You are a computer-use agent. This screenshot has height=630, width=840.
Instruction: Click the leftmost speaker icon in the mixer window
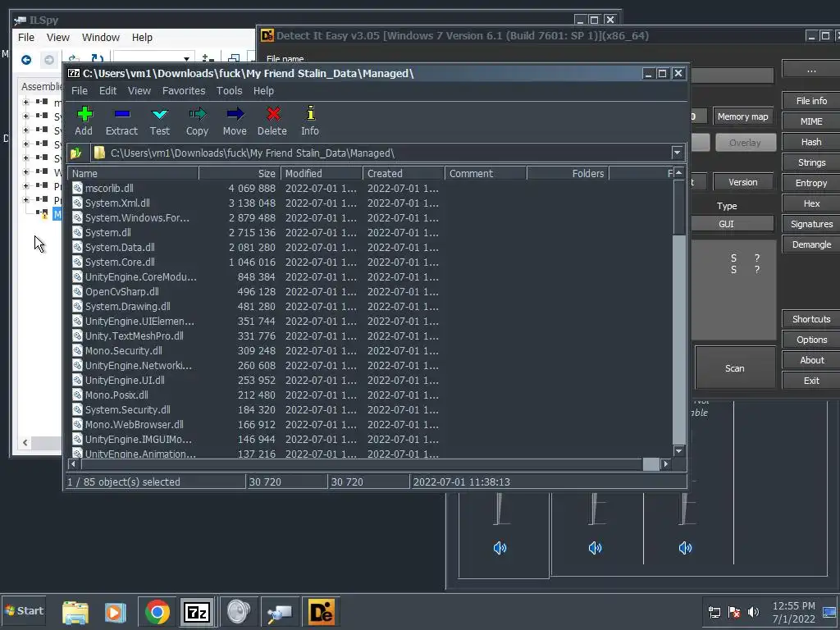[x=500, y=547]
